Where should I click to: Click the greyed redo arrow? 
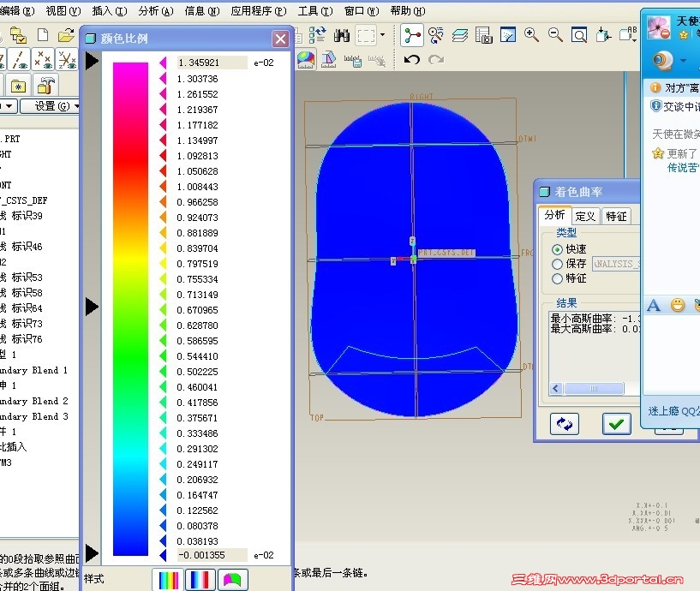tap(436, 59)
